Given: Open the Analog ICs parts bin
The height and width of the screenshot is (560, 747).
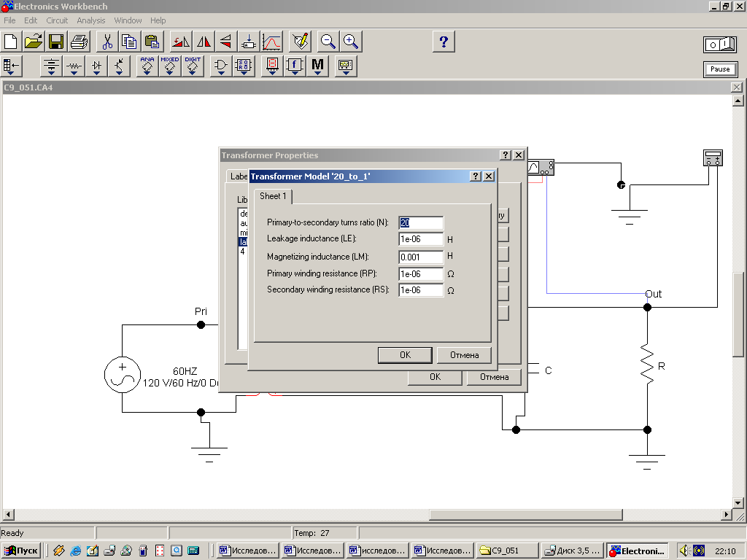Looking at the screenshot, I should pyautogui.click(x=147, y=66).
